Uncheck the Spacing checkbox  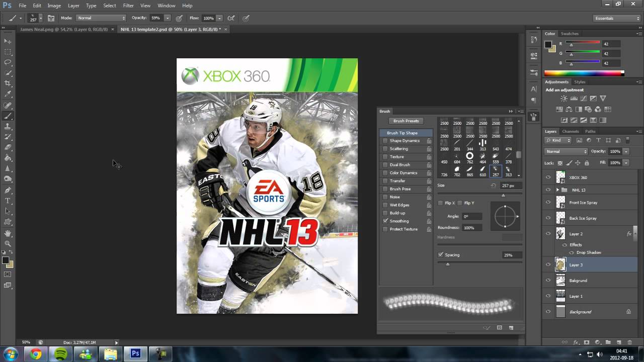coord(441,255)
